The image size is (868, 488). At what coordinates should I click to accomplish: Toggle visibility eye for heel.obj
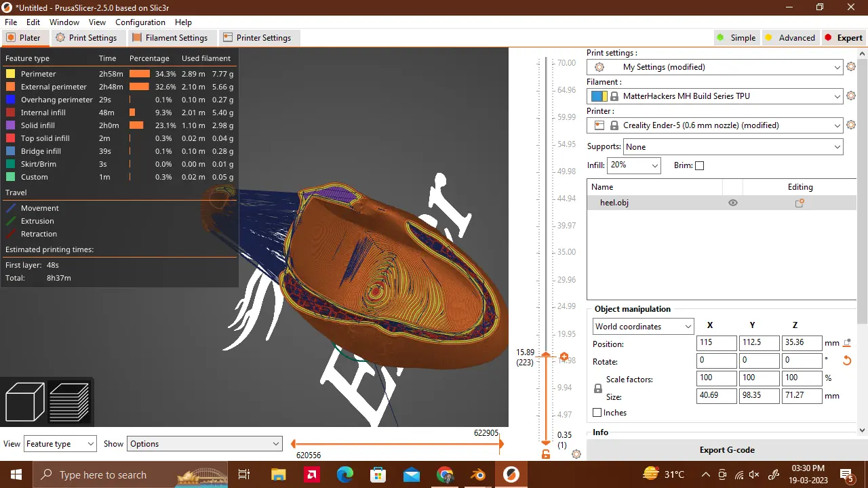coord(733,203)
